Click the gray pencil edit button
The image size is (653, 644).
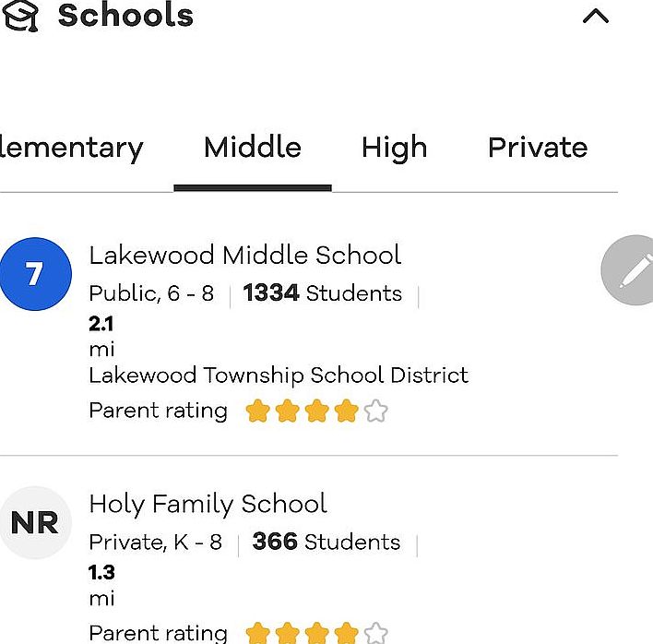click(x=629, y=270)
